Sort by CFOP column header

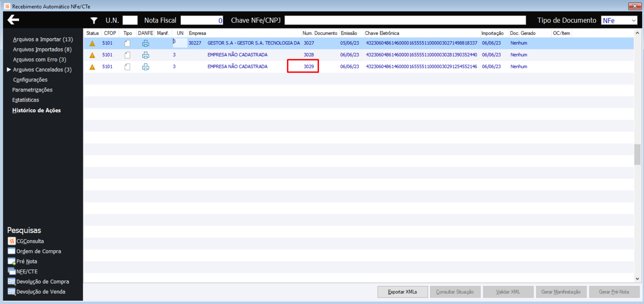point(110,33)
